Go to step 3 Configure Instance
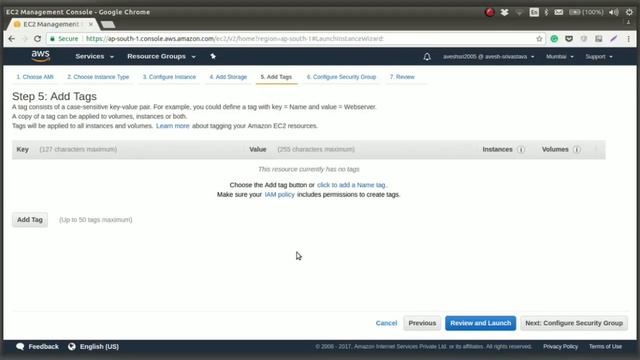The width and height of the screenshot is (640, 360). point(169,77)
